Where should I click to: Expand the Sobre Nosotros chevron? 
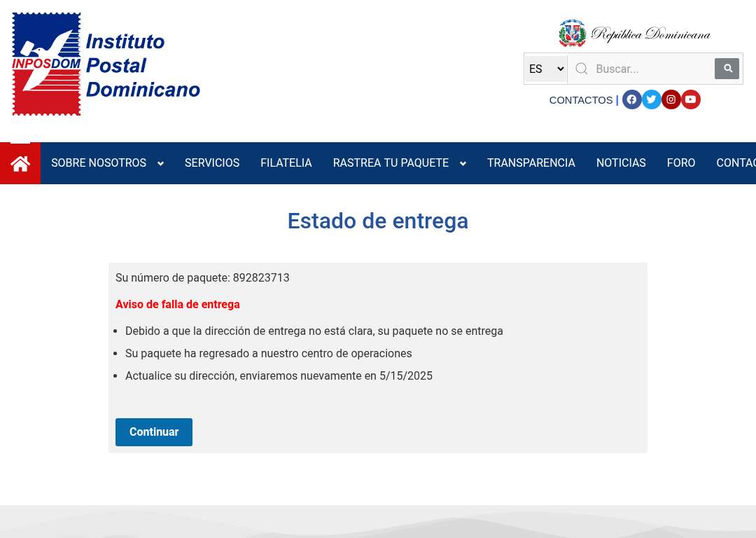tap(160, 163)
